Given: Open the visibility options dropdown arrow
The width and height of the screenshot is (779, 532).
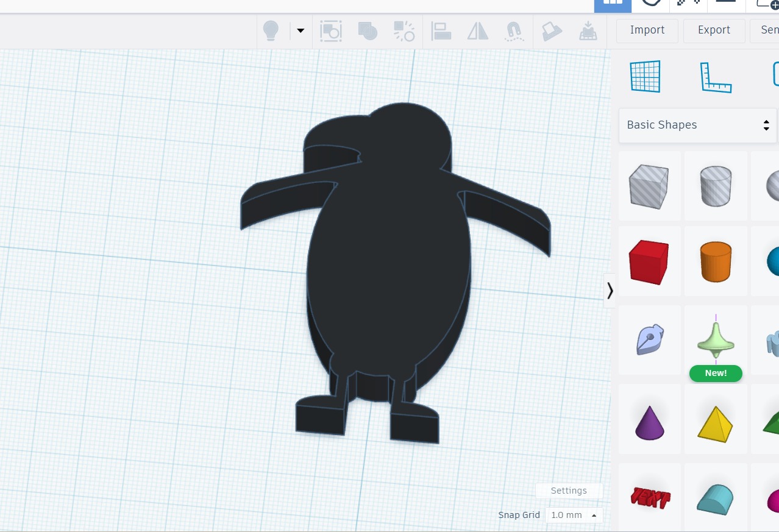Looking at the screenshot, I should point(300,30).
